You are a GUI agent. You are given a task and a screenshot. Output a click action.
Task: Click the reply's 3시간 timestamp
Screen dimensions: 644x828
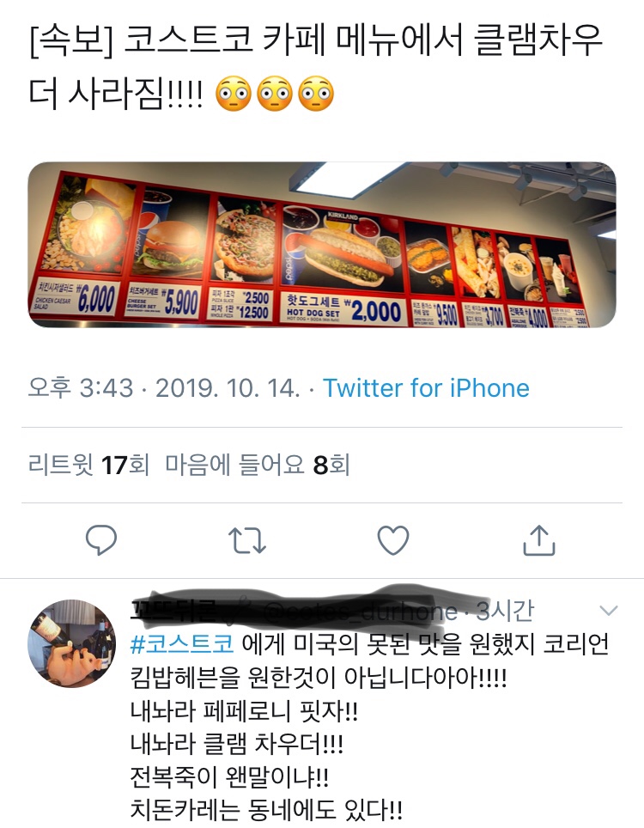[x=505, y=611]
